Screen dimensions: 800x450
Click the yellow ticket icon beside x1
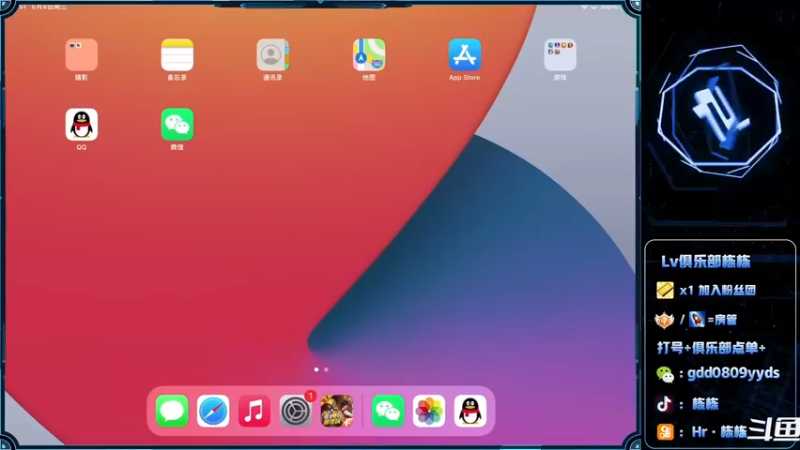point(665,290)
